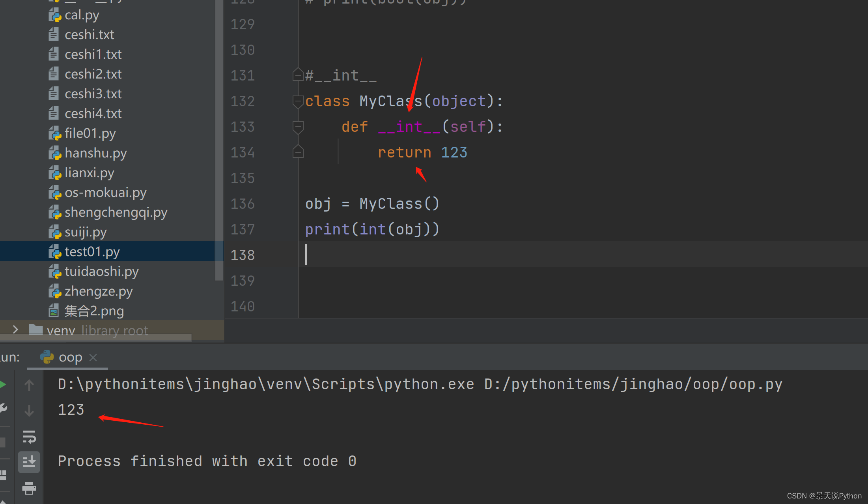868x504 pixels.
Task: Click text file icon of ceshi.txt
Action: pyautogui.click(x=54, y=35)
